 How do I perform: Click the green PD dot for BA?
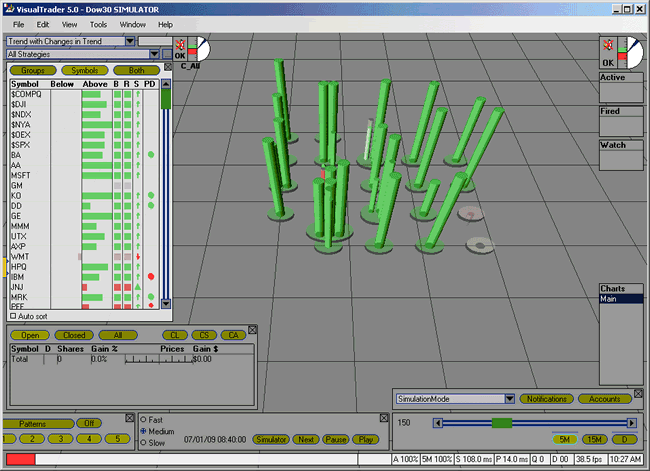tap(151, 155)
